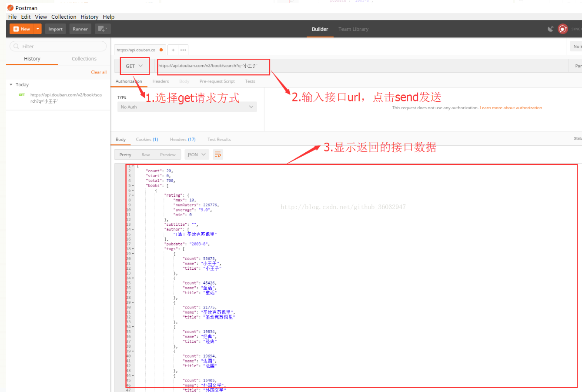Open the View menu

(41, 17)
